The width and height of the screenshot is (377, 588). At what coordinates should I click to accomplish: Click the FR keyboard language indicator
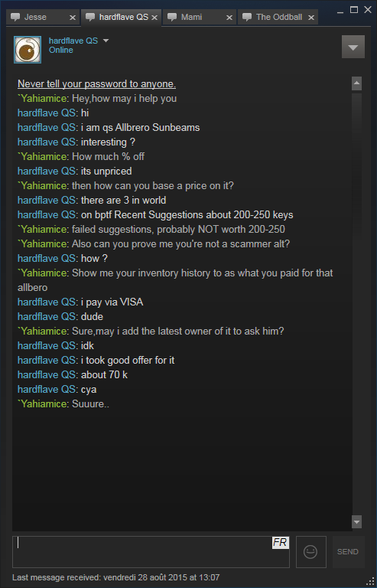281,542
